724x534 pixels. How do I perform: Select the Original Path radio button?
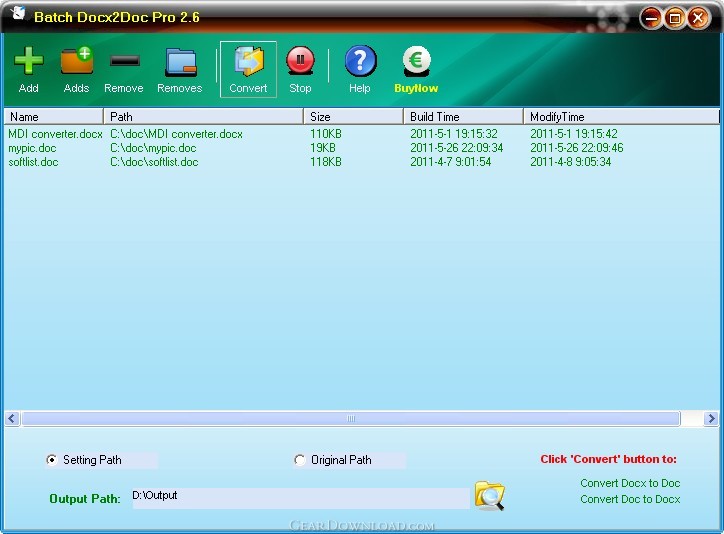(x=300, y=460)
